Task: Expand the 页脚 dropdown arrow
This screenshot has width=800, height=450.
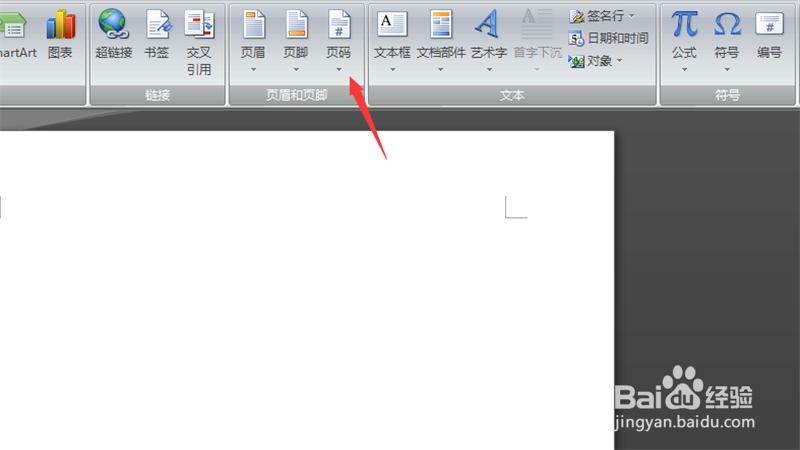Action: (x=296, y=69)
